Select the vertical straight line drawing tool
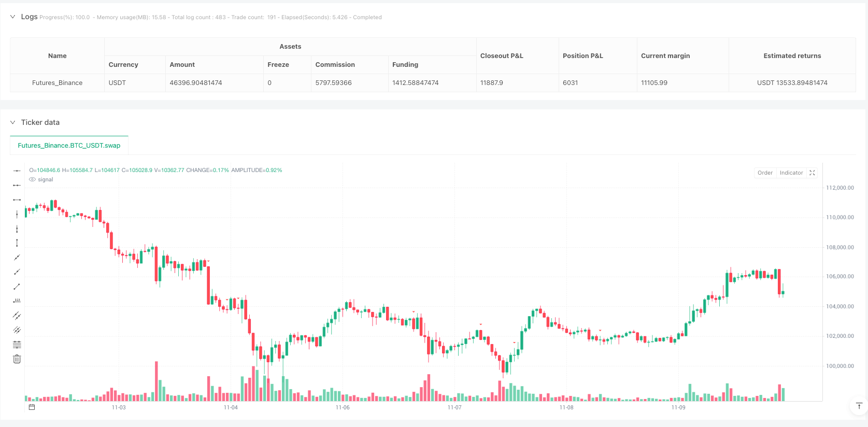868x427 pixels. [17, 214]
